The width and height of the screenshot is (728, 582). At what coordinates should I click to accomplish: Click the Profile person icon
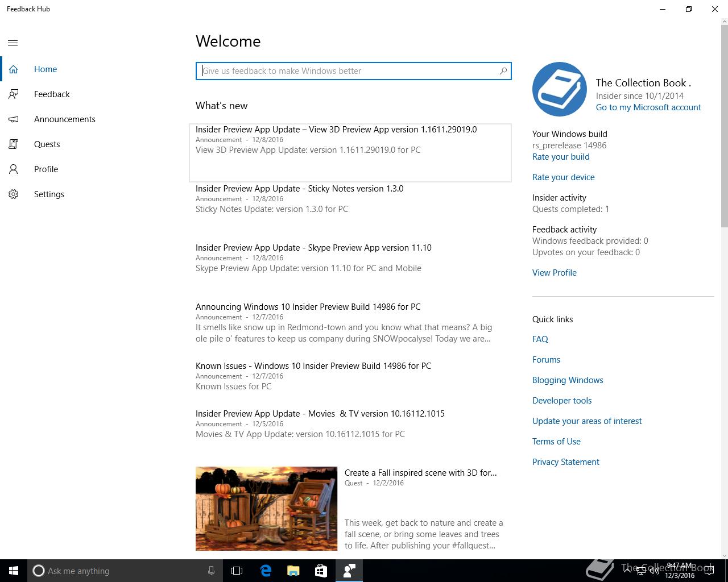click(x=13, y=169)
